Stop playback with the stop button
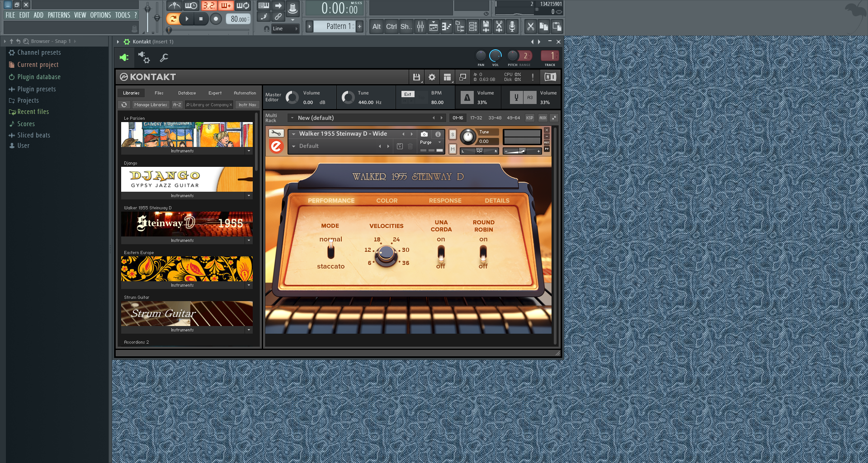 201,19
